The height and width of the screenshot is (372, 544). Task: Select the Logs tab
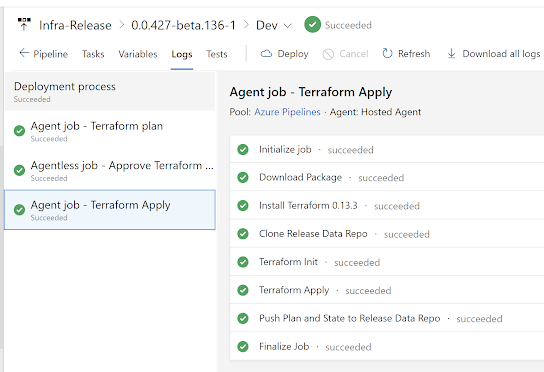[x=182, y=54]
